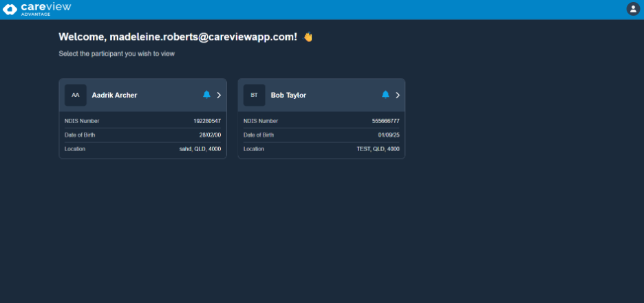Image resolution: width=644 pixels, height=303 pixels.
Task: Click the CareView Advantage logo
Action: click(x=37, y=9)
